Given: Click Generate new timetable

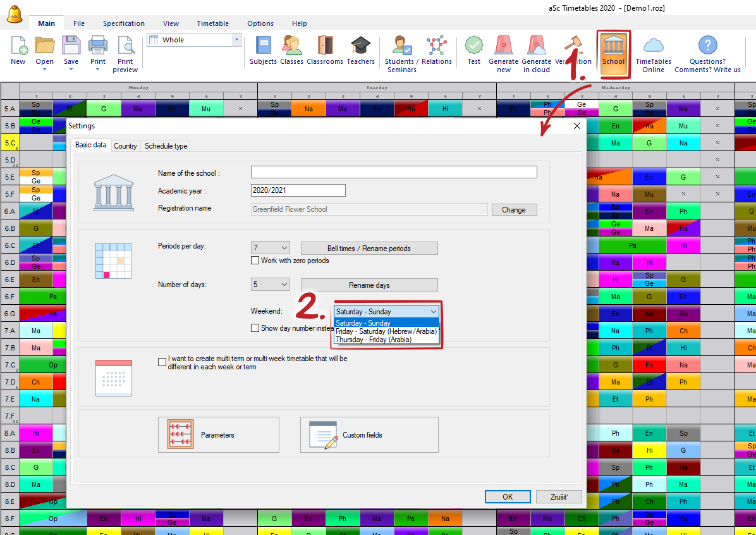Looking at the screenshot, I should tap(503, 54).
